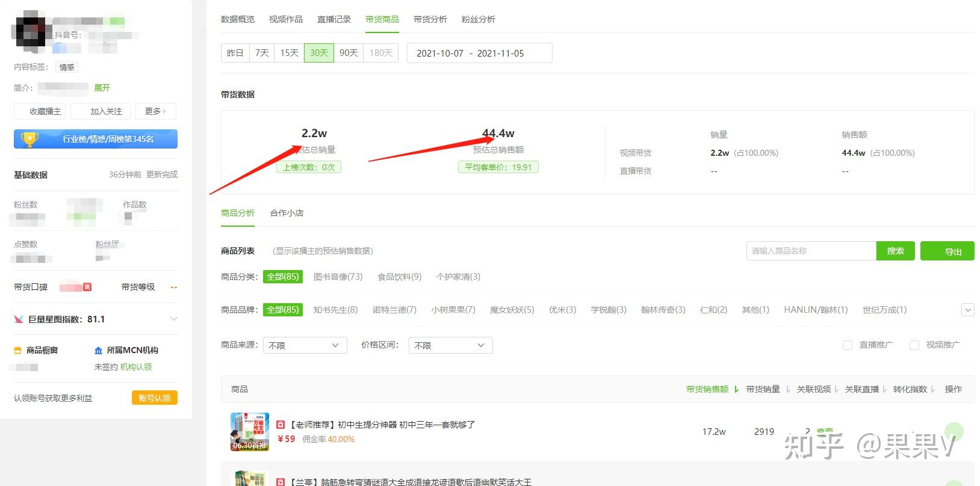This screenshot has width=980, height=486.
Task: Select the 7天 time range
Action: (262, 53)
